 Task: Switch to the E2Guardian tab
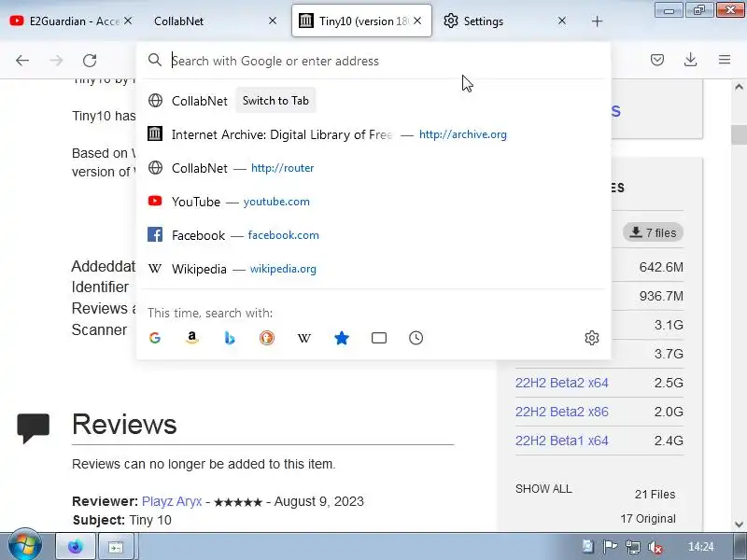pyautogui.click(x=72, y=21)
